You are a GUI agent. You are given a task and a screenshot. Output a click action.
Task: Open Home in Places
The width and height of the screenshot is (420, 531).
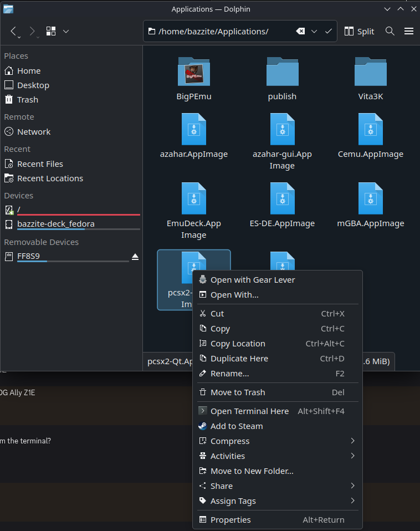click(70, 71)
